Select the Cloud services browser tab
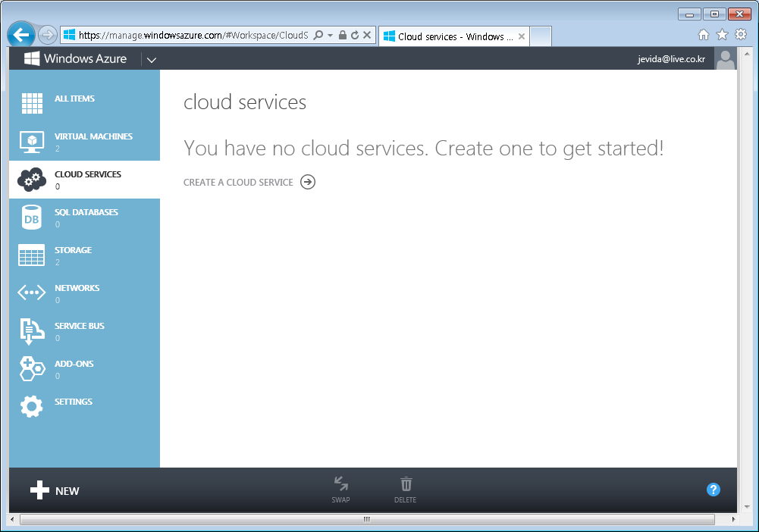 point(453,36)
